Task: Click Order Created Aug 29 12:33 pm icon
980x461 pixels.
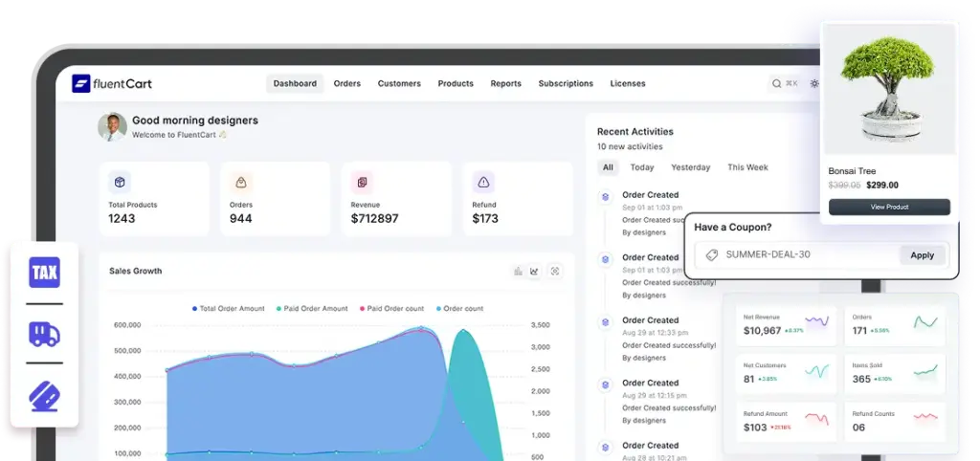Action: (x=605, y=322)
